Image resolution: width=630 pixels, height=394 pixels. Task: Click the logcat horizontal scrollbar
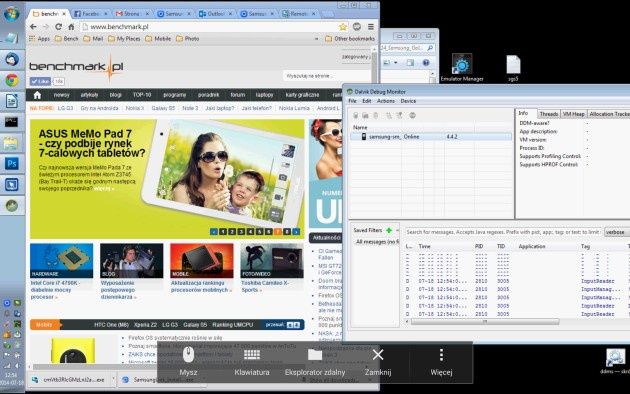pos(485,322)
